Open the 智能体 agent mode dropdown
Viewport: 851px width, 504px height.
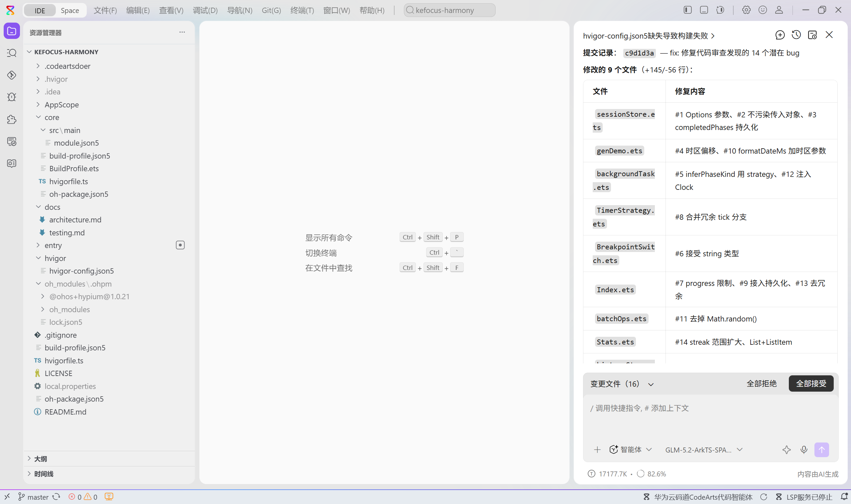click(x=631, y=450)
